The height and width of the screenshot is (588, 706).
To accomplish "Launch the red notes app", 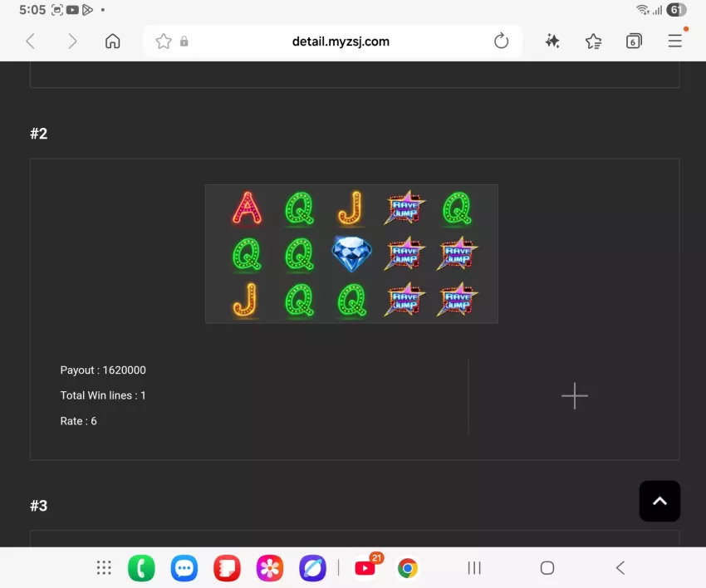I will [227, 568].
